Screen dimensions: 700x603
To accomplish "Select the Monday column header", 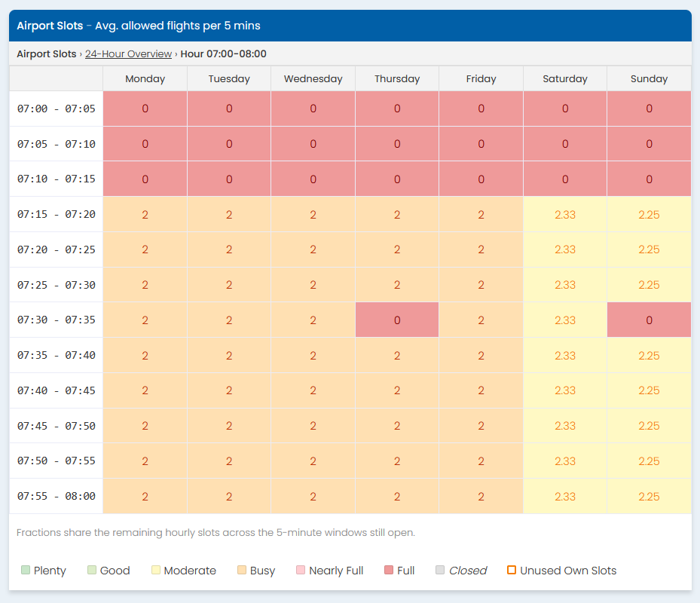I will point(145,79).
